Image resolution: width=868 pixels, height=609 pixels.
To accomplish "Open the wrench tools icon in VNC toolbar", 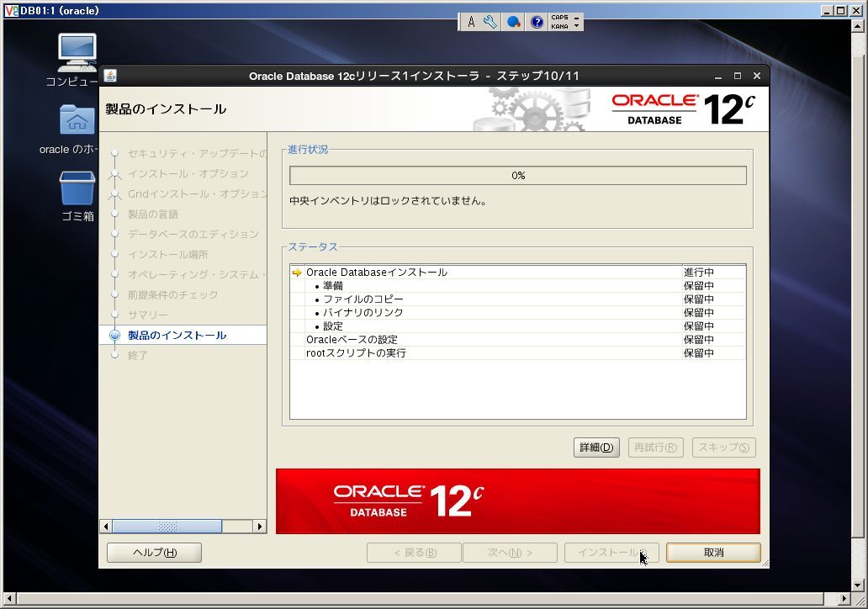I will pyautogui.click(x=490, y=22).
